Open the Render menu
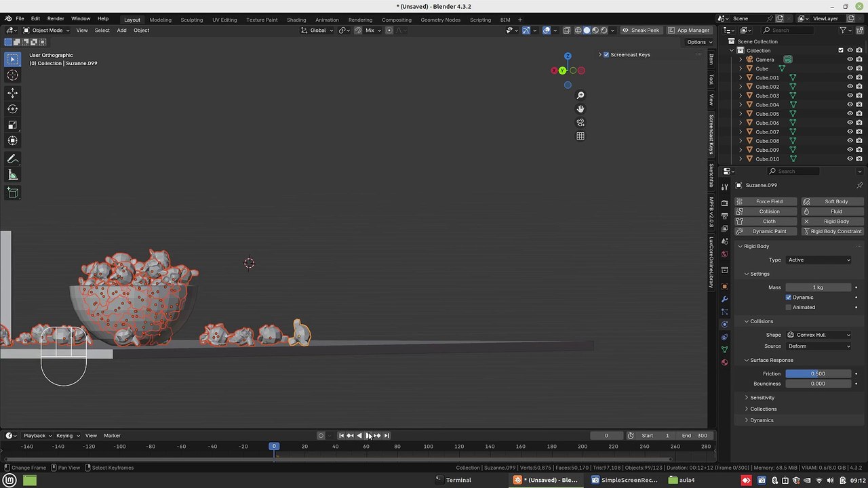Screen dimensions: 868x488 (56, 19)
